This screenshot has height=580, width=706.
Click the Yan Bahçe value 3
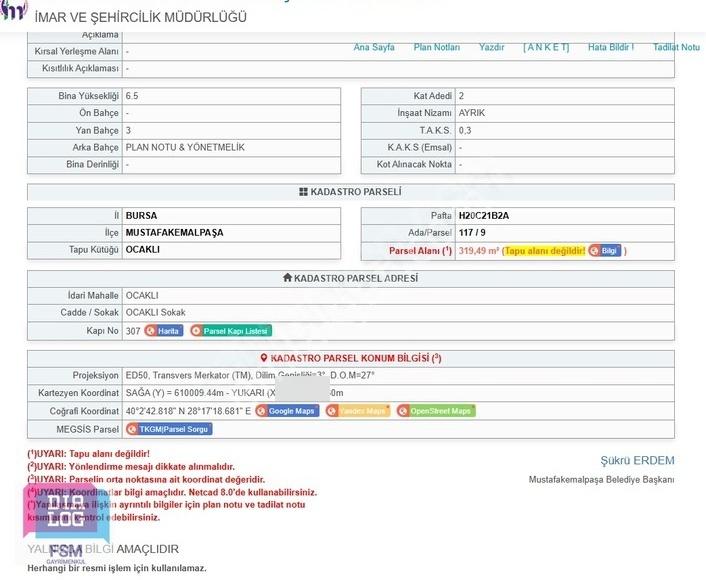coord(128,131)
